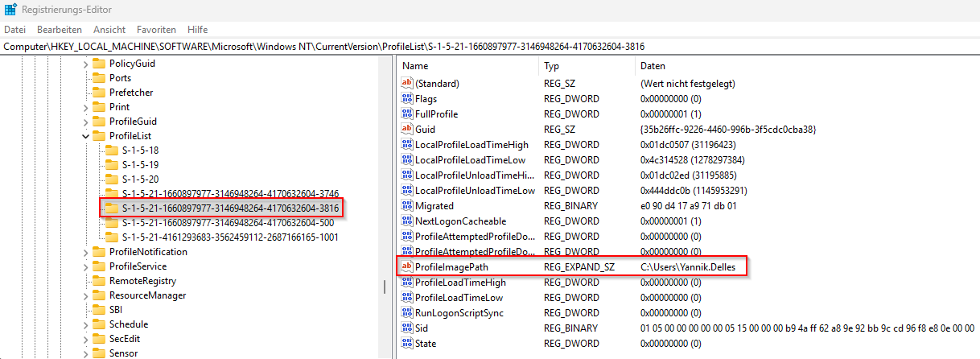Select the key ending in 4170632604-3746
This screenshot has width=980, height=359.
coord(230,194)
